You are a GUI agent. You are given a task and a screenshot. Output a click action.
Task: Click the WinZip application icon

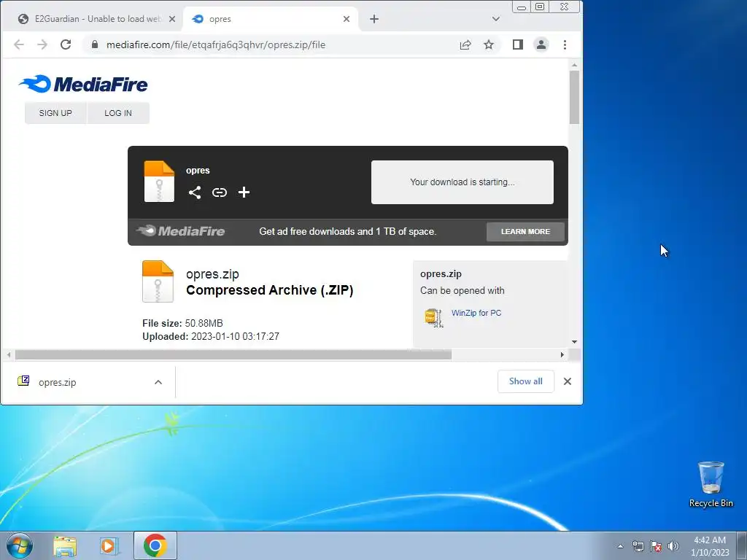[433, 318]
